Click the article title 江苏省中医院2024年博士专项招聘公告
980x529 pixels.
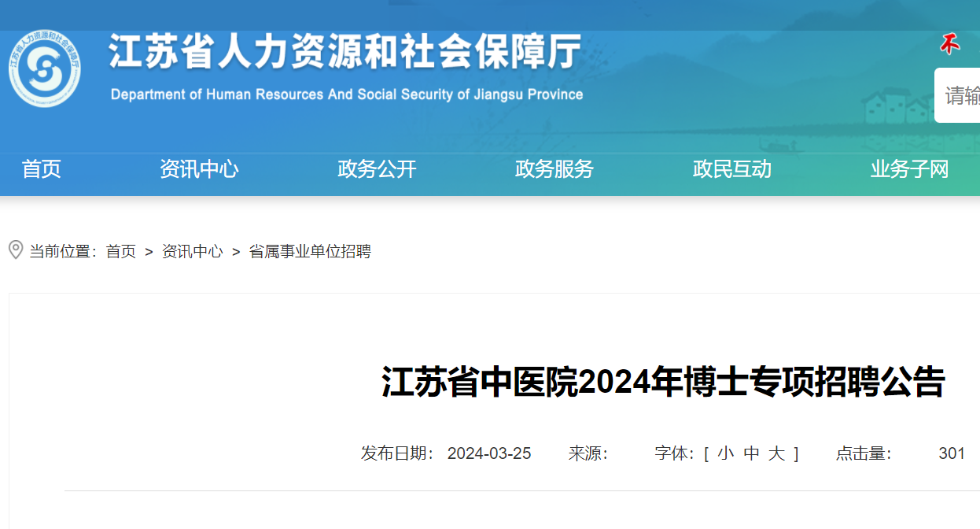pos(663,383)
